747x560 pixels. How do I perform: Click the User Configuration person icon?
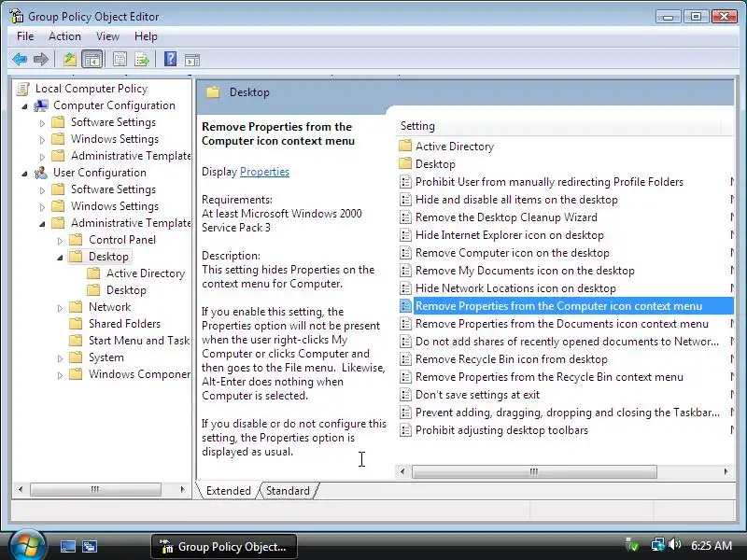click(x=41, y=173)
